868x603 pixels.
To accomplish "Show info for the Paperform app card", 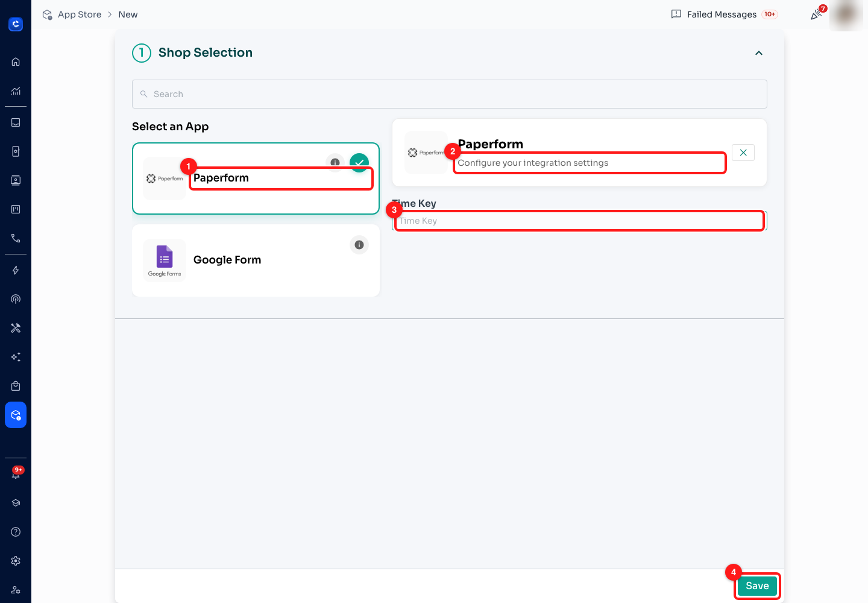I will click(x=335, y=162).
